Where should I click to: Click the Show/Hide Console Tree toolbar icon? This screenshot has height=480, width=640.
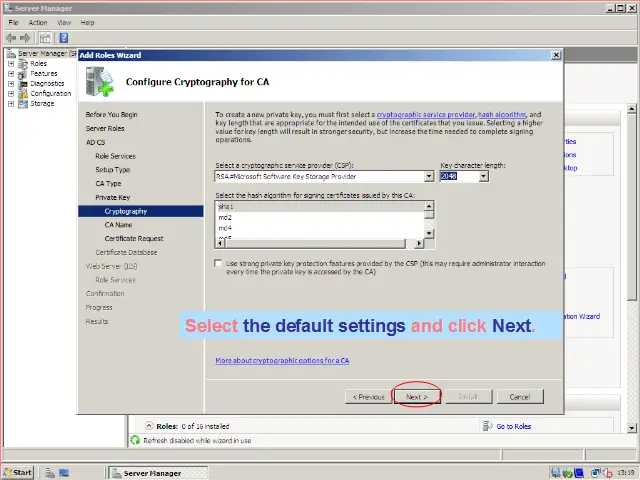(45, 37)
